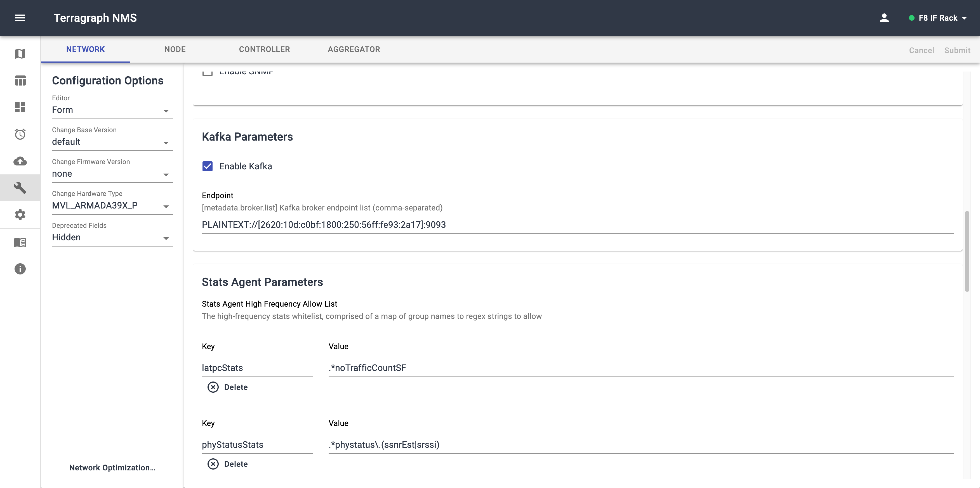Click the Stats Agent Parameters heading
Image resolution: width=980 pixels, height=488 pixels.
pos(262,282)
